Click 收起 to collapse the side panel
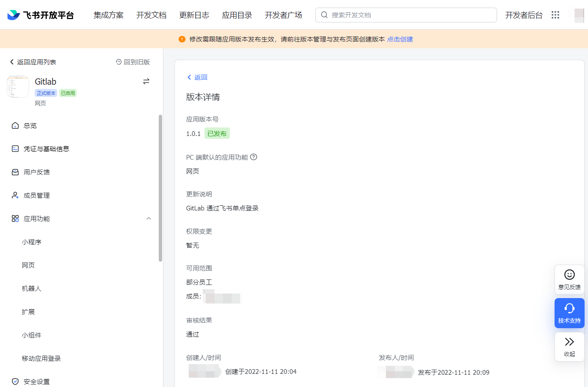 point(569,346)
